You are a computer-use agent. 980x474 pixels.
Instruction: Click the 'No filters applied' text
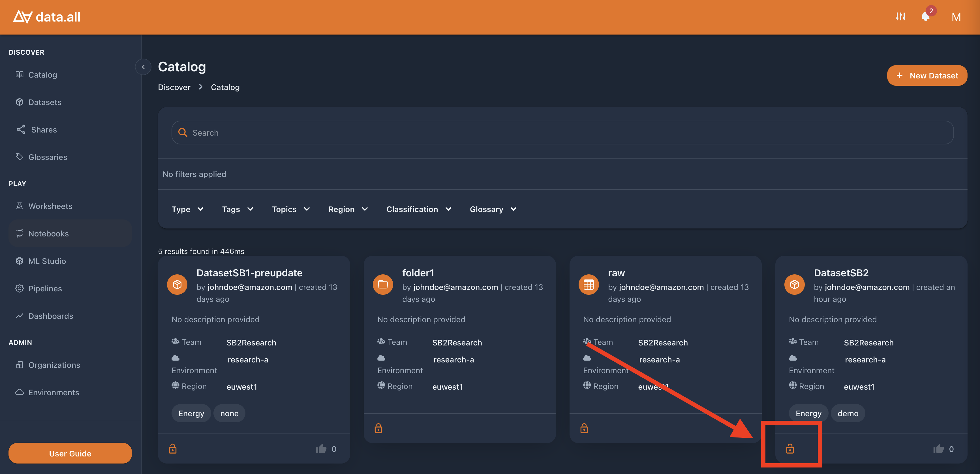click(194, 174)
